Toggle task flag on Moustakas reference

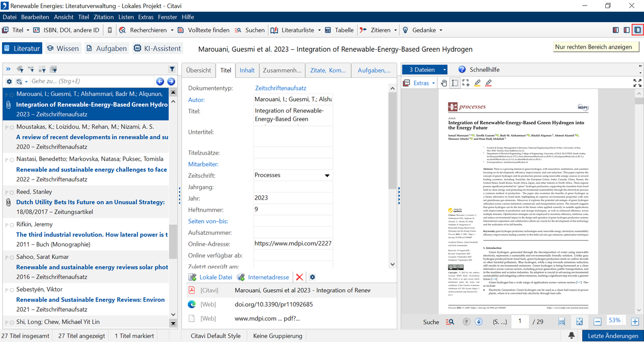(x=9, y=127)
